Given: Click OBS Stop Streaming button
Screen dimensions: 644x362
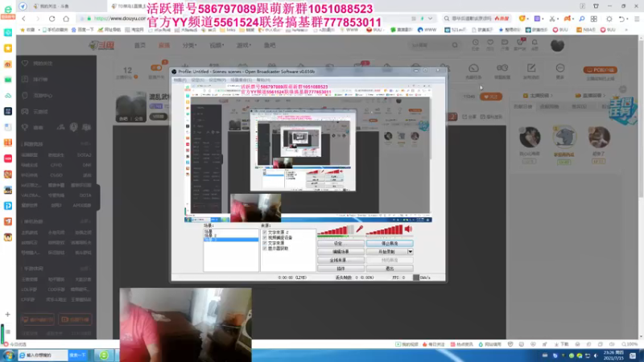Looking at the screenshot, I should (390, 244).
